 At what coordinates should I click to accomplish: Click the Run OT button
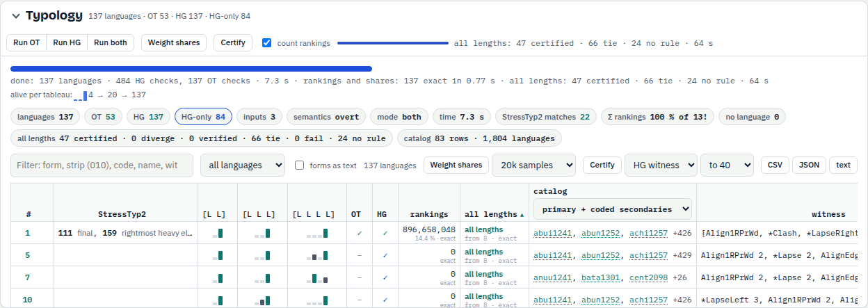coord(26,43)
